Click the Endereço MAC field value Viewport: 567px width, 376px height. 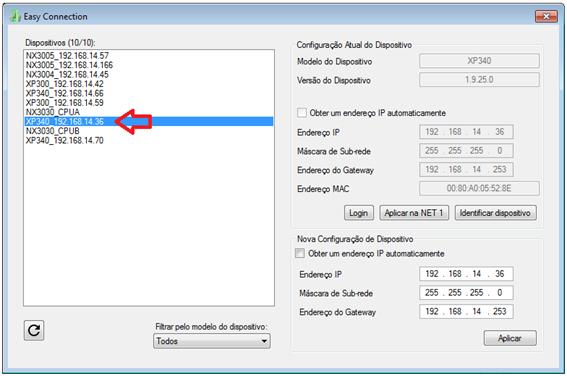[x=479, y=188]
